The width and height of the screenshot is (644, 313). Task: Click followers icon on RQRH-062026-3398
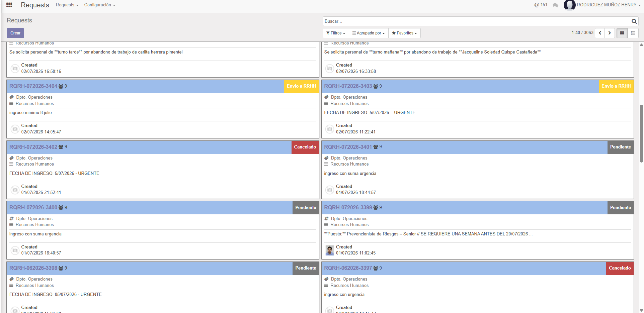coord(61,268)
